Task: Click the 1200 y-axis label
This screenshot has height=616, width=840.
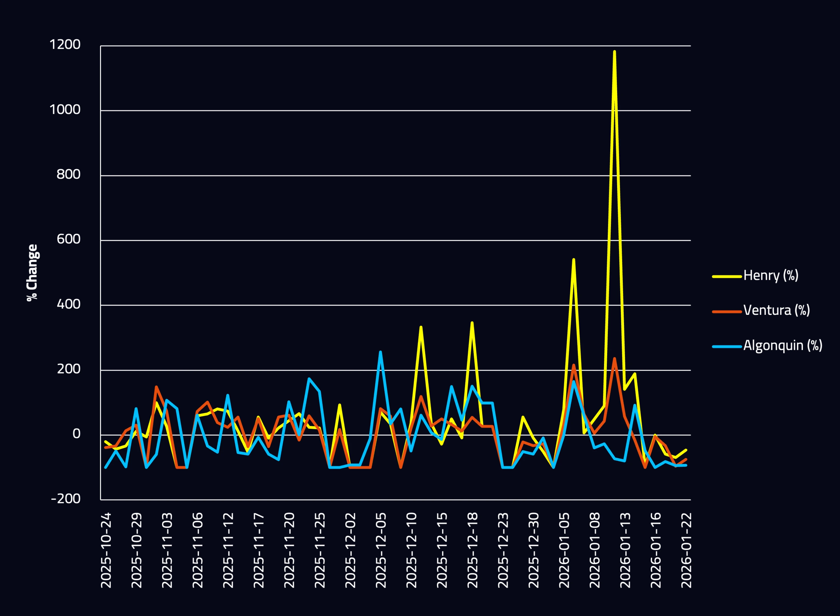Action: click(65, 45)
